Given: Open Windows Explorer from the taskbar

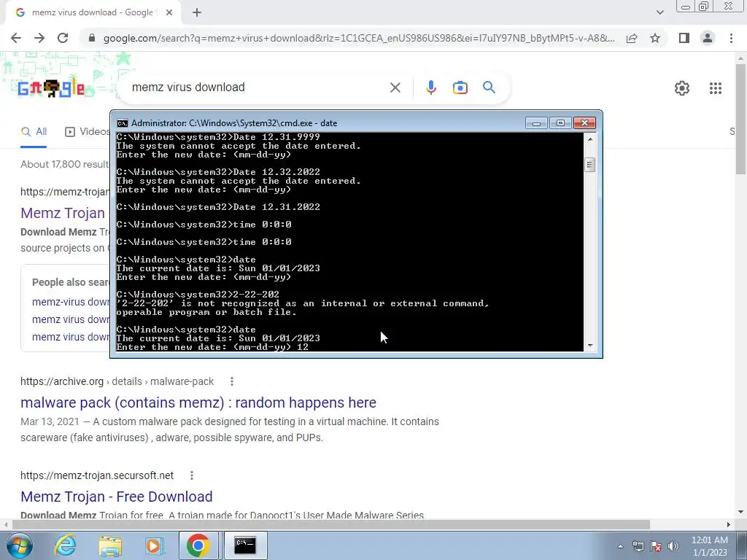Looking at the screenshot, I should tap(110, 545).
